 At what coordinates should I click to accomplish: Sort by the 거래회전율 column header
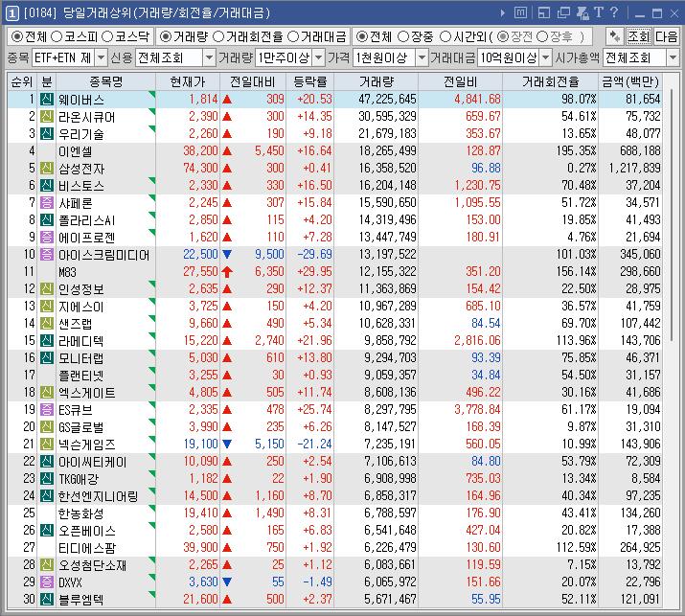551,81
